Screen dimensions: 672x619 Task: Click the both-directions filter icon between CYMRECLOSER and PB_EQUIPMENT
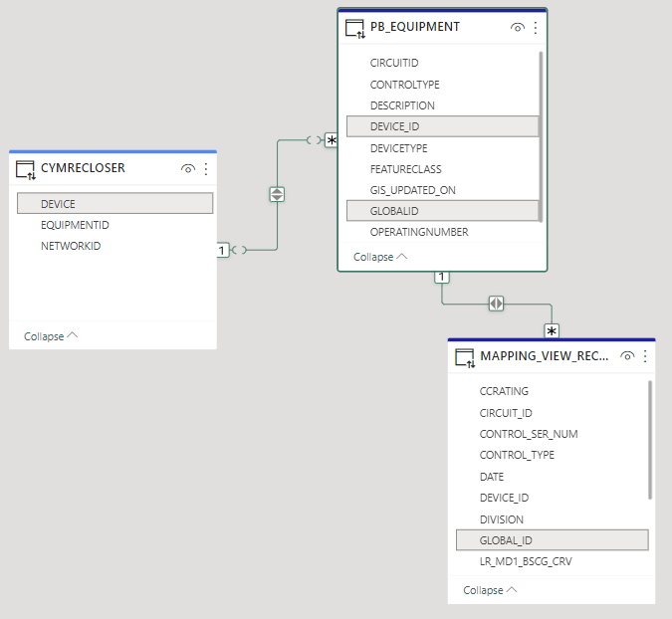point(277,194)
